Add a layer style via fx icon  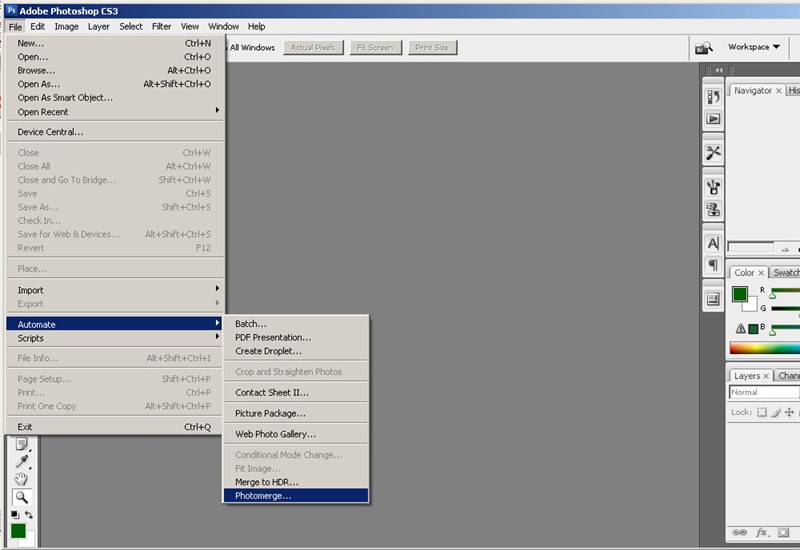pos(762,532)
